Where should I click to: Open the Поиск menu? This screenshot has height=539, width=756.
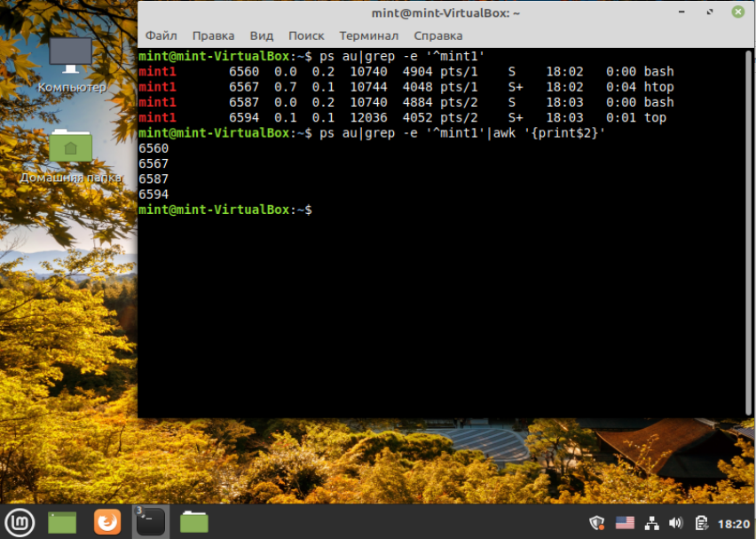(x=306, y=36)
